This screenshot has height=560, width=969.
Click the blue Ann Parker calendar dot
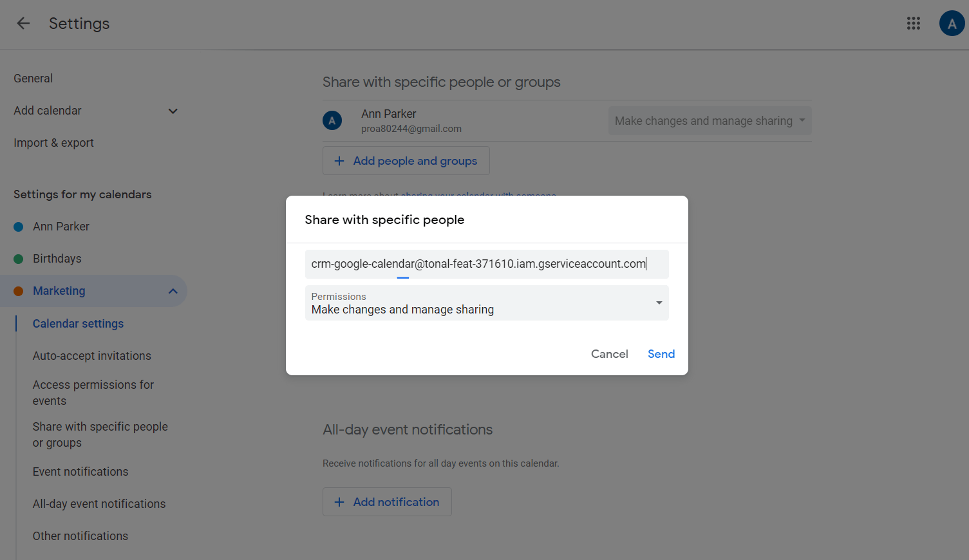[x=19, y=227]
